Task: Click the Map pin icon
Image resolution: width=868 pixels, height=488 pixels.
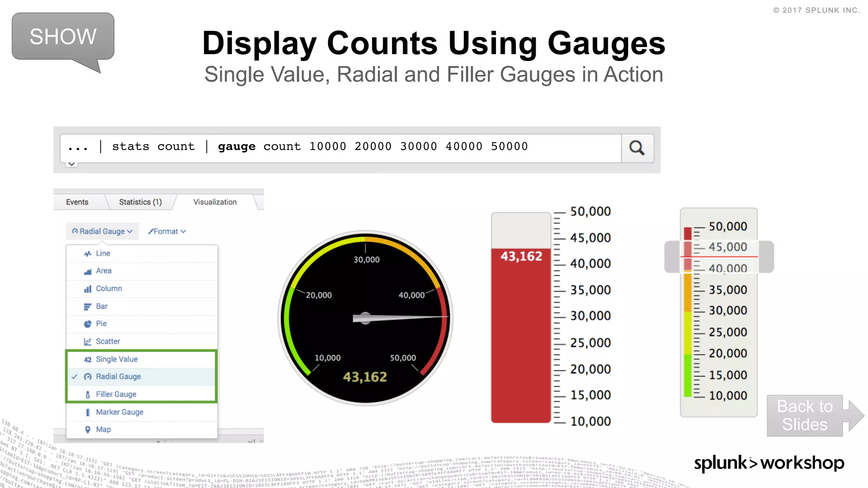Action: [x=88, y=430]
